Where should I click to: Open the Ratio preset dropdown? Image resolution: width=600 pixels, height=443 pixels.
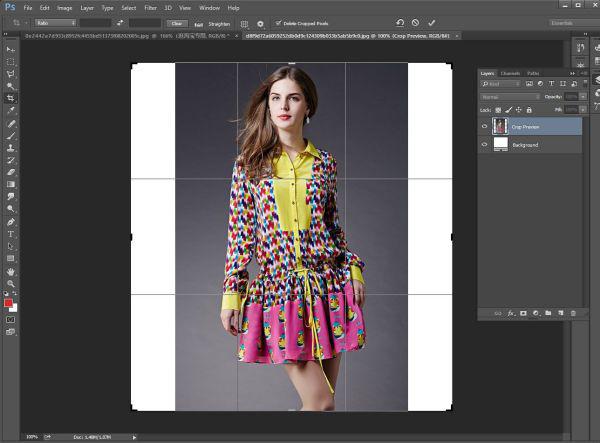(x=56, y=22)
